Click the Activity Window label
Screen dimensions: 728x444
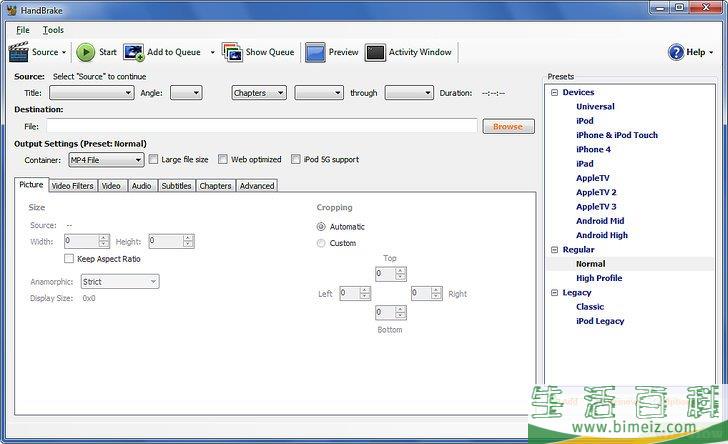point(420,52)
